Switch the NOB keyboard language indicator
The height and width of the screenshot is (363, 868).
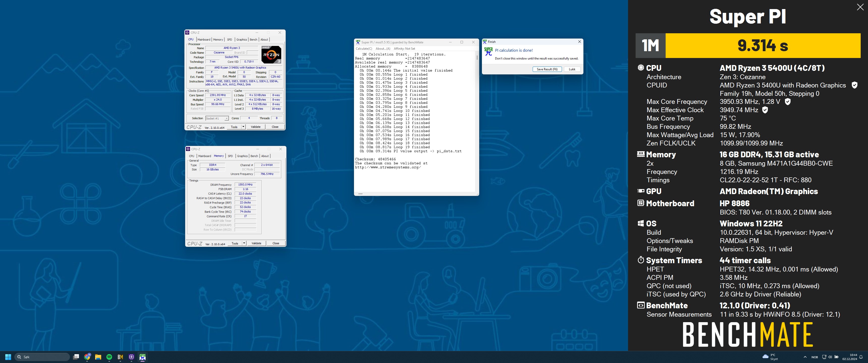pyautogui.click(x=815, y=357)
